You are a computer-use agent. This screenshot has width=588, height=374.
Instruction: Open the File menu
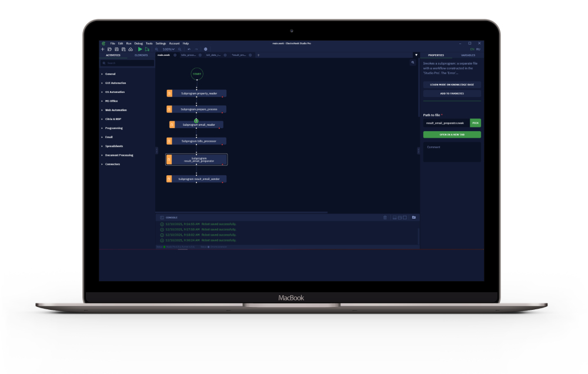[112, 44]
